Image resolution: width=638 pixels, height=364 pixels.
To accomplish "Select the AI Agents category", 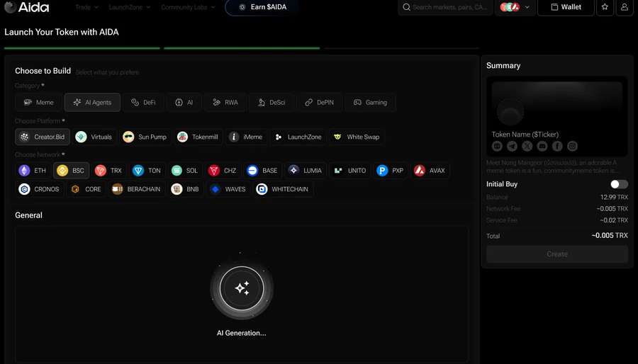I will (92, 103).
